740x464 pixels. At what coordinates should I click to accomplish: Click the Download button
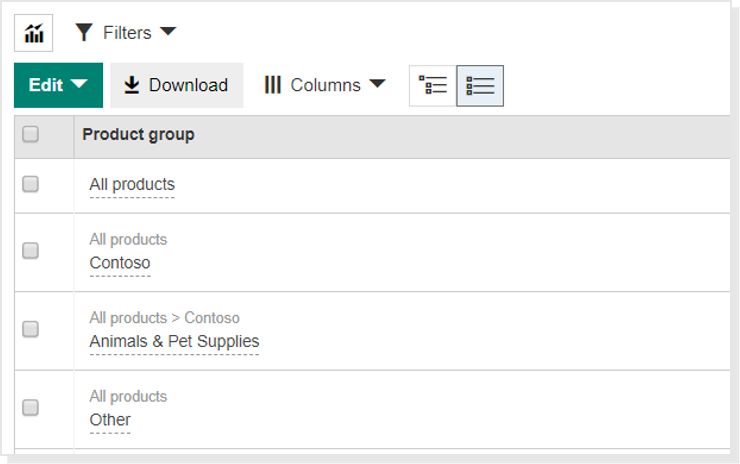(x=177, y=86)
